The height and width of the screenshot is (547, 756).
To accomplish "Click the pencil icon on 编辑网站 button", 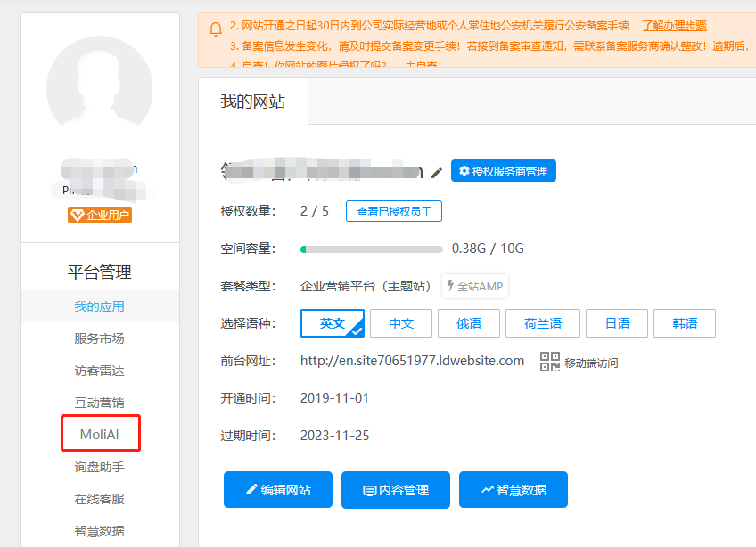I will (x=252, y=489).
